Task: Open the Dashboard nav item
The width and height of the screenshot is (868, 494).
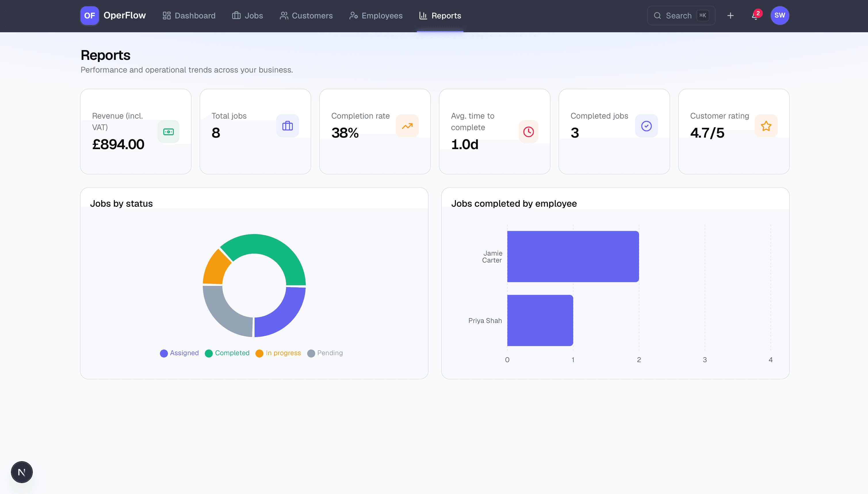Action: click(x=189, y=16)
